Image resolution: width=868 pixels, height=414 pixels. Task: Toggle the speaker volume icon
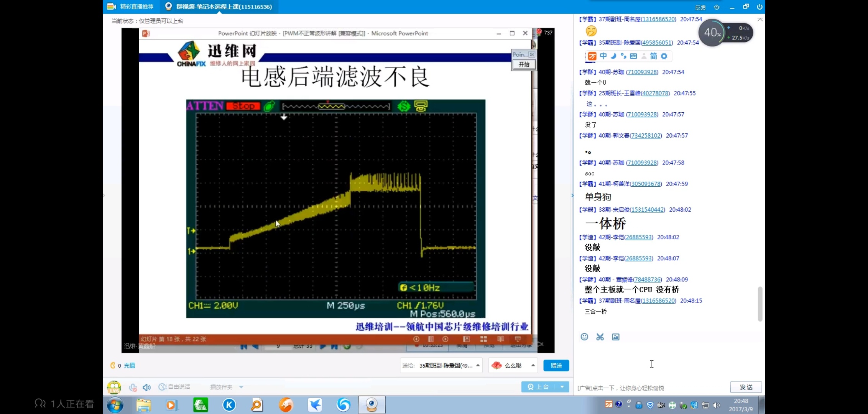tap(146, 387)
